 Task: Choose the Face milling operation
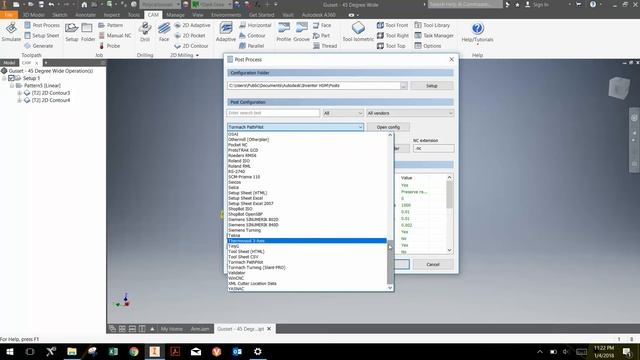pyautogui.click(x=164, y=32)
